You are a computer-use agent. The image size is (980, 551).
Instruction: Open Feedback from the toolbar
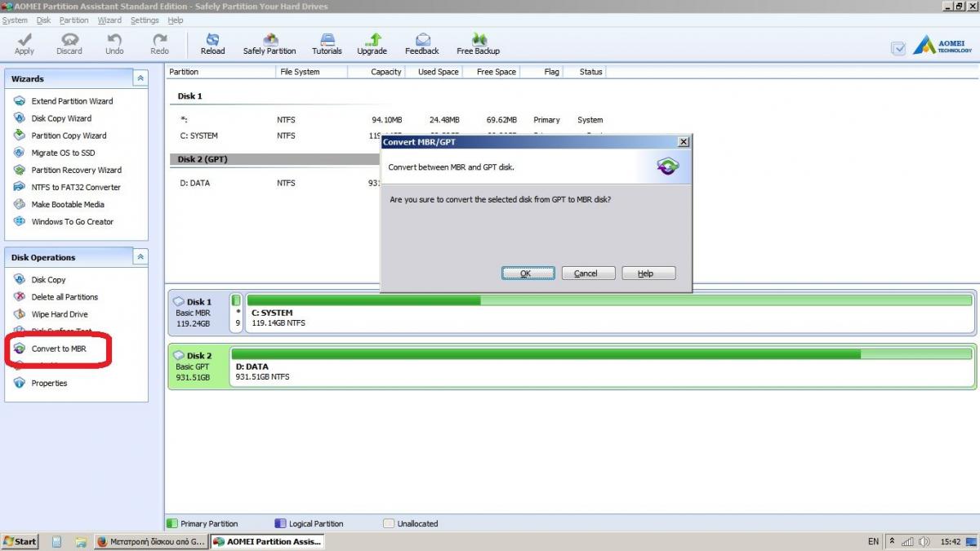click(x=422, y=44)
